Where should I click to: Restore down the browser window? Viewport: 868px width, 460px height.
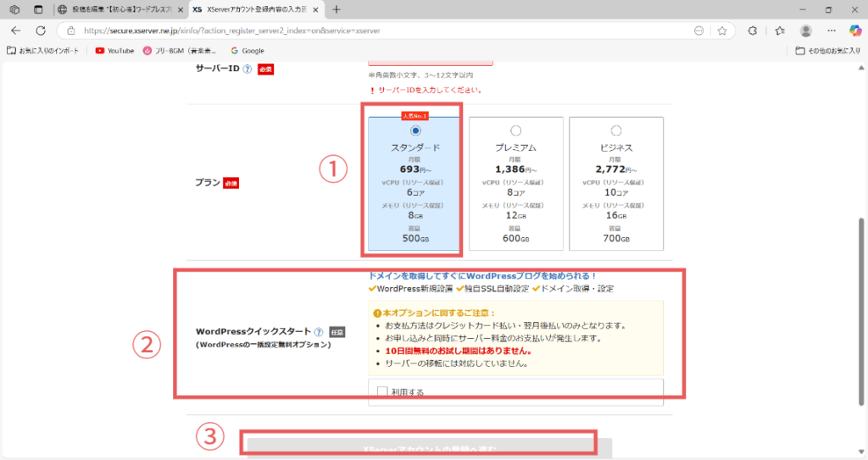[829, 9]
